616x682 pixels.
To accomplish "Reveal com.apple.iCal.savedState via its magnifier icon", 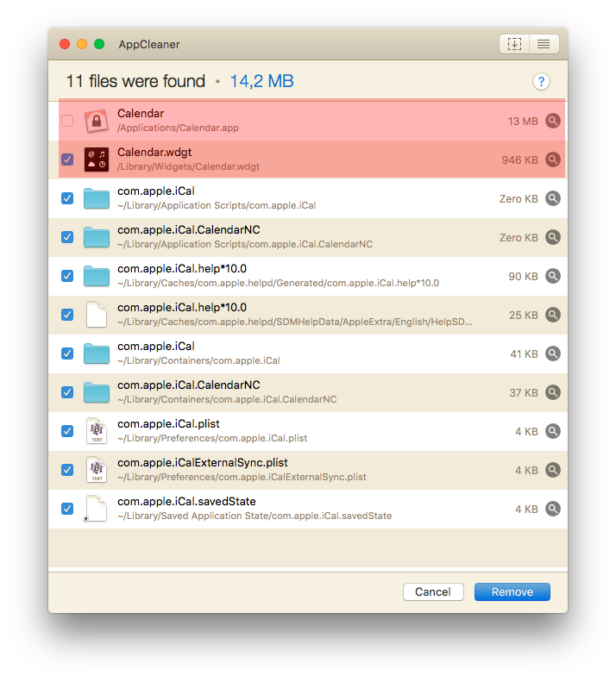I will [553, 509].
